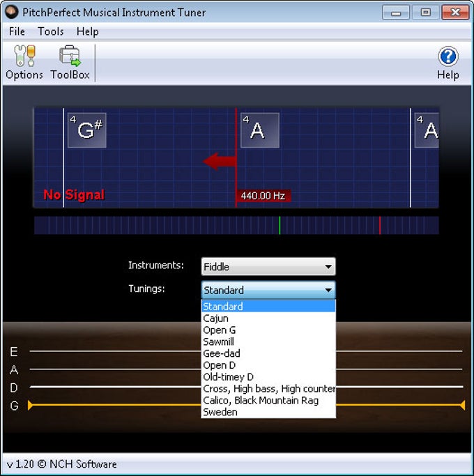Select the Standard tuning option in list
This screenshot has width=474, height=476.
pyautogui.click(x=268, y=307)
